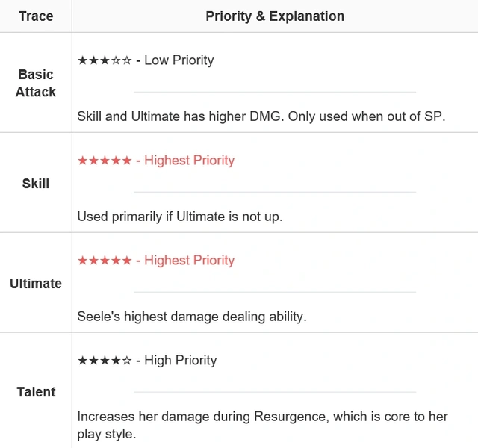Select the Talent row label

point(36,392)
